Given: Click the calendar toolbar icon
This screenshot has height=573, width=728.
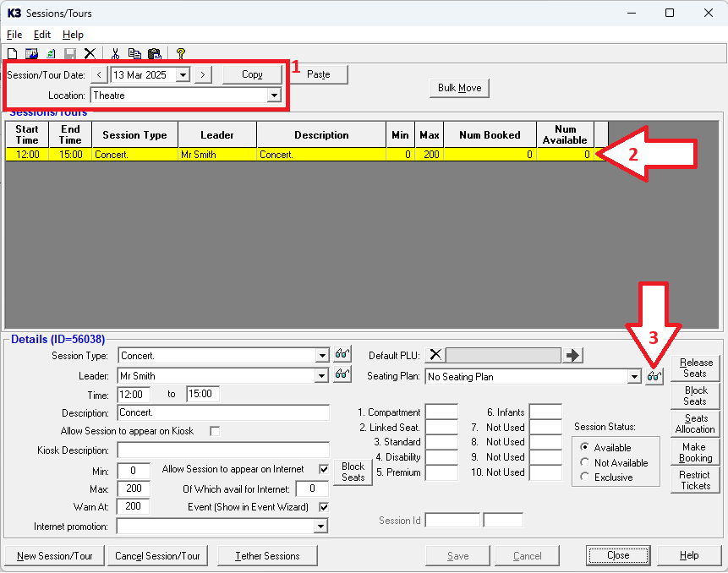Looking at the screenshot, I should point(31,54).
